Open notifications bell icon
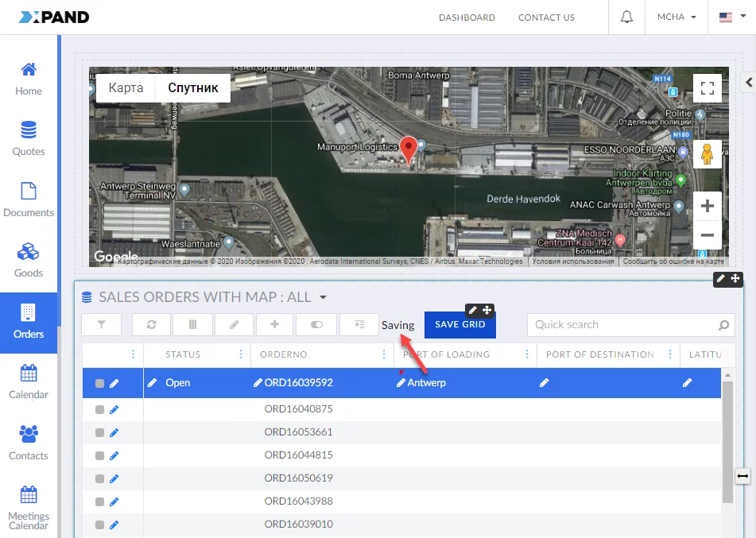This screenshot has width=756, height=538. pos(627,17)
